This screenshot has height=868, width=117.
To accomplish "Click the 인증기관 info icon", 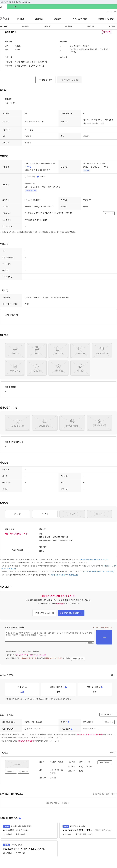I will click(68, 722).
